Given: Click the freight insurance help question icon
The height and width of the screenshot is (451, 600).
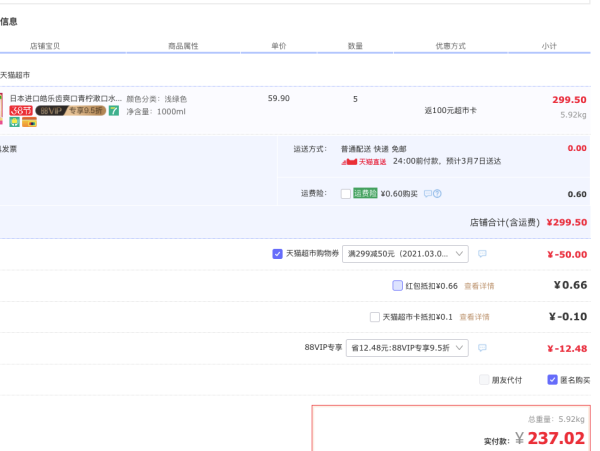Looking at the screenshot, I should [x=437, y=194].
